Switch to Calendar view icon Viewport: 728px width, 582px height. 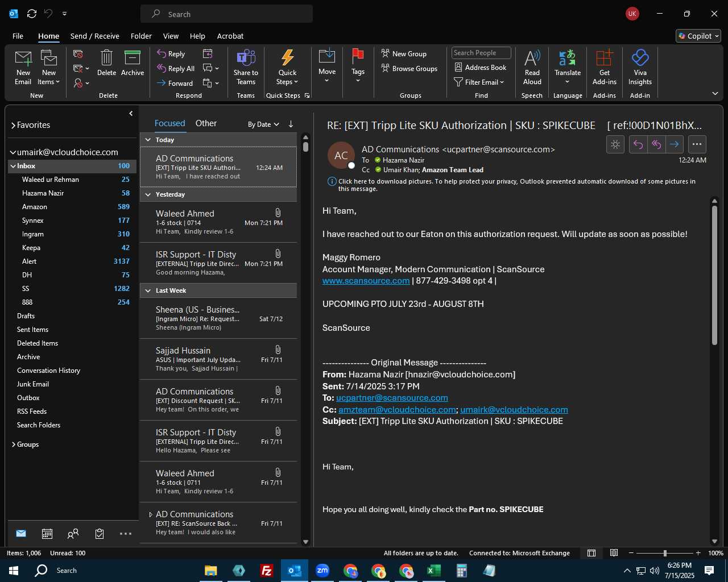pos(47,534)
